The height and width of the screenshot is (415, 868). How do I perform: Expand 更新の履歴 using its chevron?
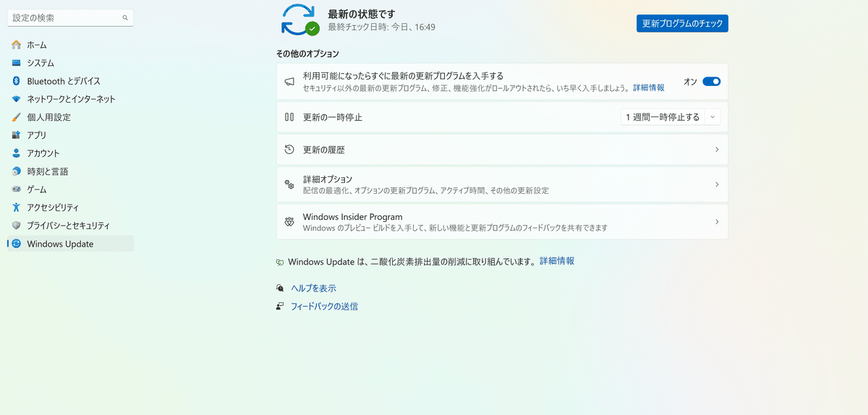click(717, 150)
